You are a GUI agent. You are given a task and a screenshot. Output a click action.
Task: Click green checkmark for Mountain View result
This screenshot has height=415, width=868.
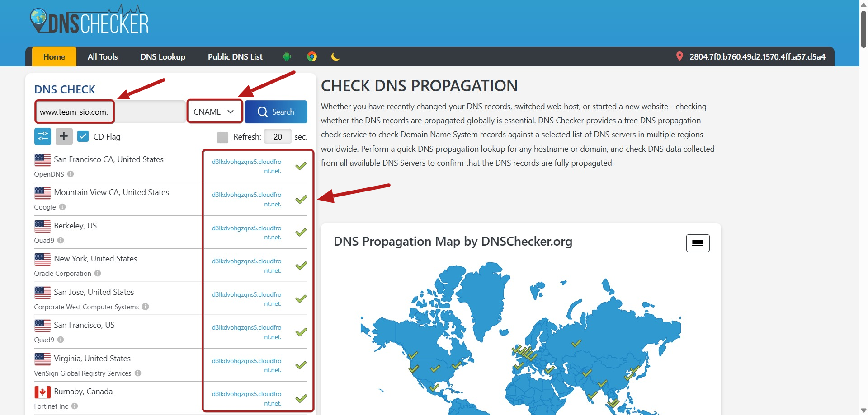pyautogui.click(x=301, y=199)
